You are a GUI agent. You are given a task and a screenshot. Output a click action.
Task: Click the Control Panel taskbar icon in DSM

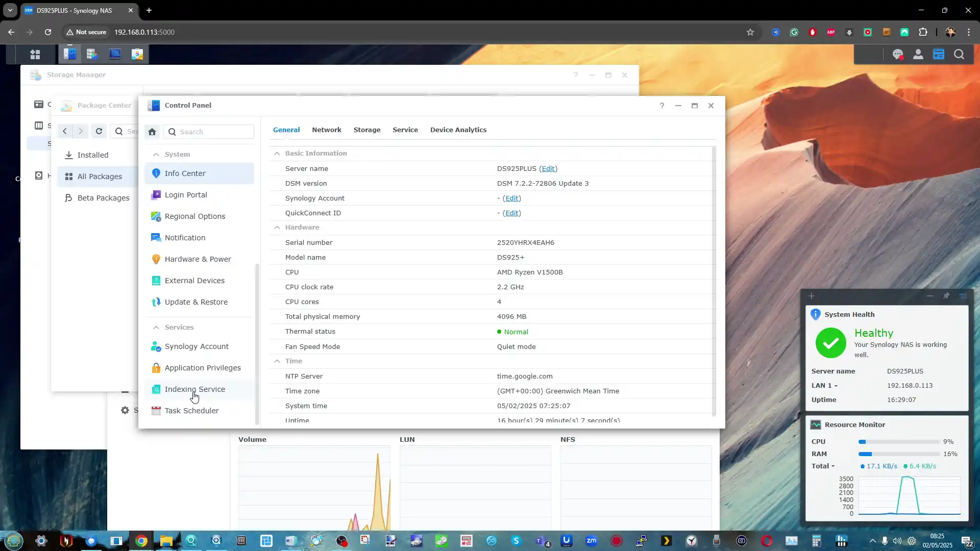tap(70, 54)
